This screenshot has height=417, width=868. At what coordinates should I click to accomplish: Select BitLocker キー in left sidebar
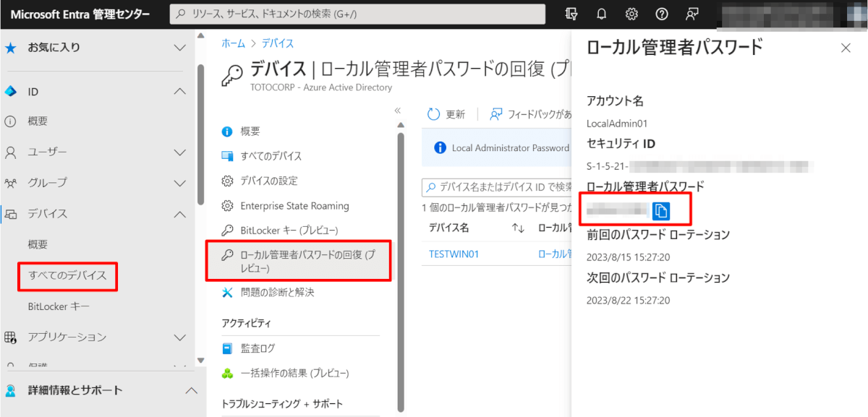(x=59, y=306)
